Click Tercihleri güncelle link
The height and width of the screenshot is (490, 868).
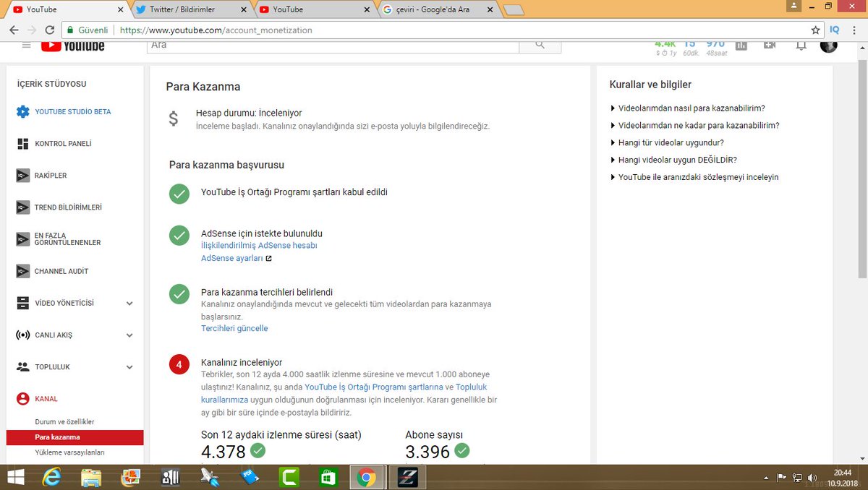pos(234,329)
